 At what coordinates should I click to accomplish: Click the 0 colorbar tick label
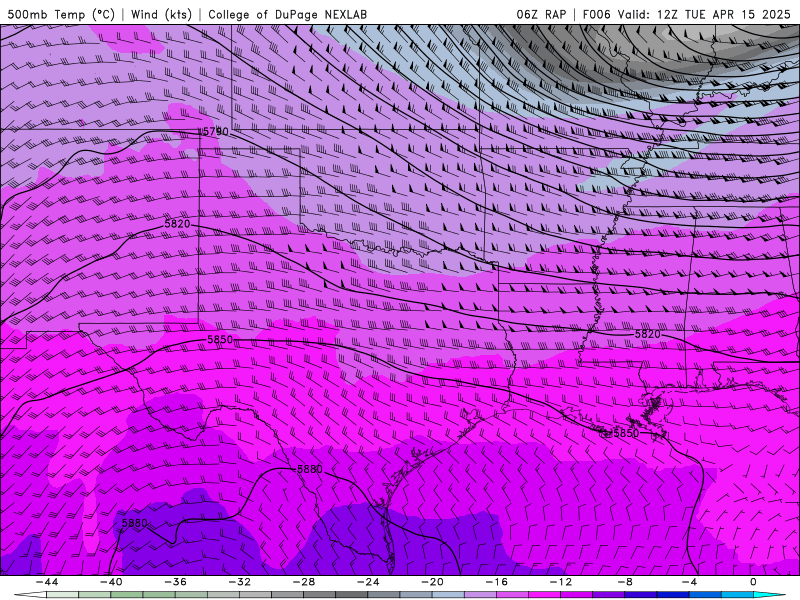point(754,582)
